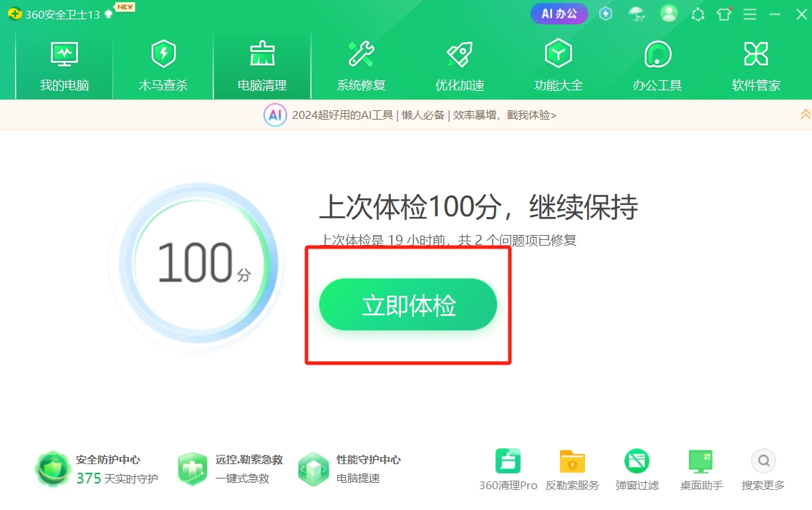Open 木马查杀 shield tab
This screenshot has width=812, height=510.
tap(163, 65)
